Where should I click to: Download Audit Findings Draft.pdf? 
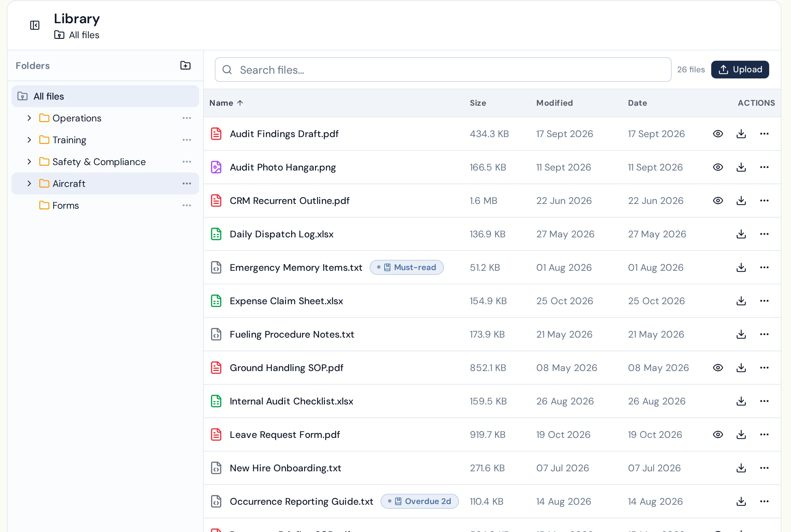(x=741, y=134)
